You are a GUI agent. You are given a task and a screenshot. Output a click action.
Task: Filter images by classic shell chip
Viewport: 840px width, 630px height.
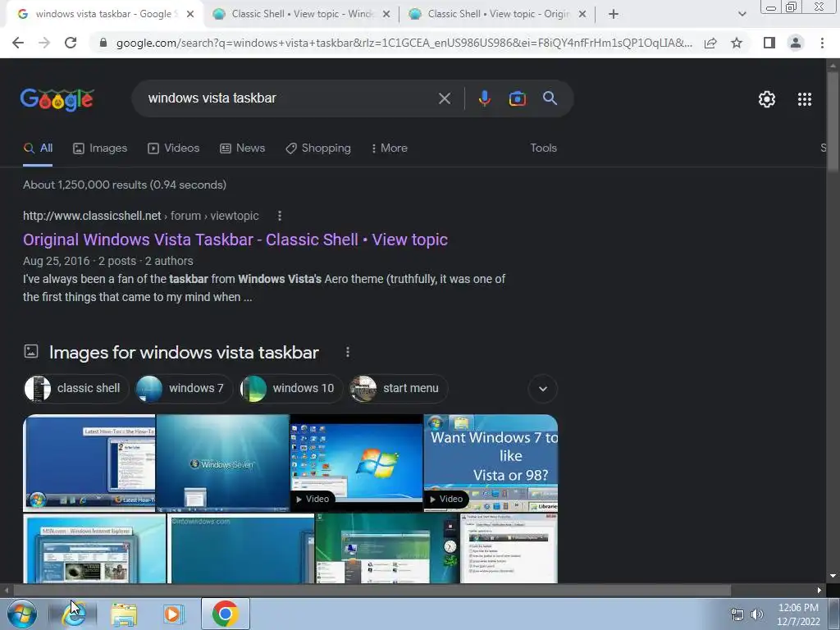pos(76,388)
